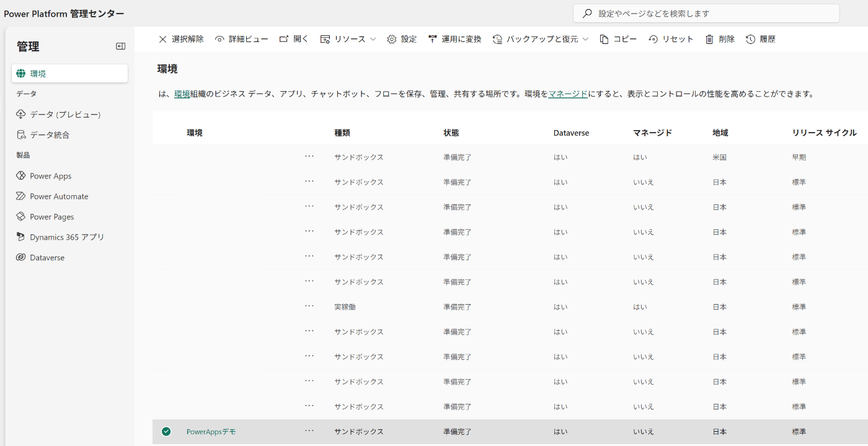Select 環境 in the left navigation
868x446 pixels.
coord(69,73)
